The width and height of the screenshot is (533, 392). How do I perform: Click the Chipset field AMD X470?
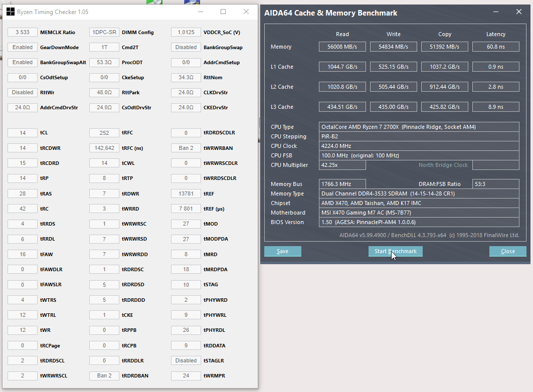[x=419, y=203]
